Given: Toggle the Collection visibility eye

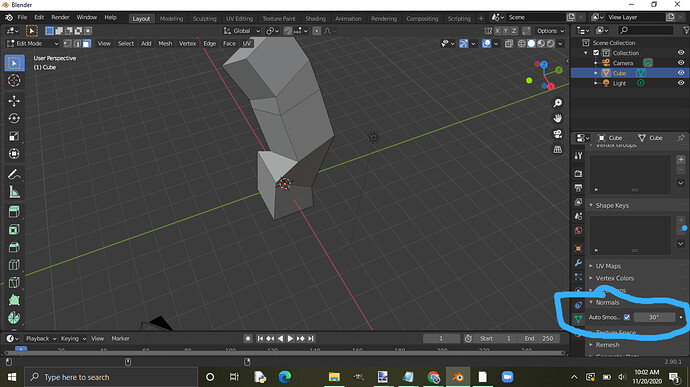Looking at the screenshot, I should click(x=681, y=53).
